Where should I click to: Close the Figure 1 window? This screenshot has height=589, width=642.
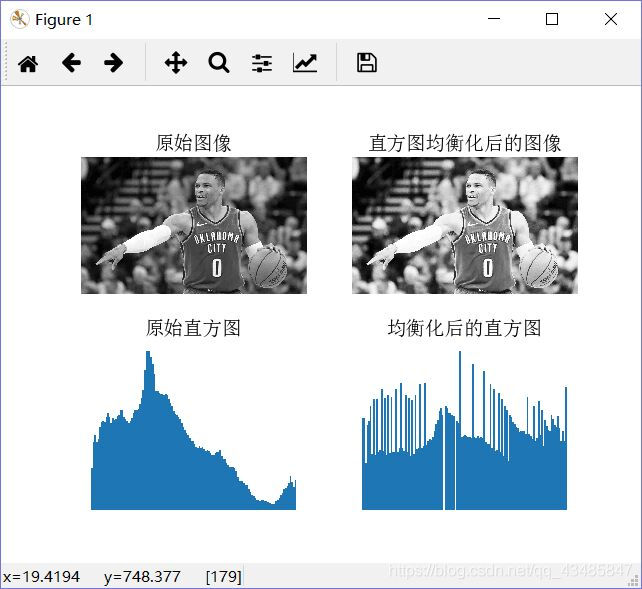click(611, 19)
